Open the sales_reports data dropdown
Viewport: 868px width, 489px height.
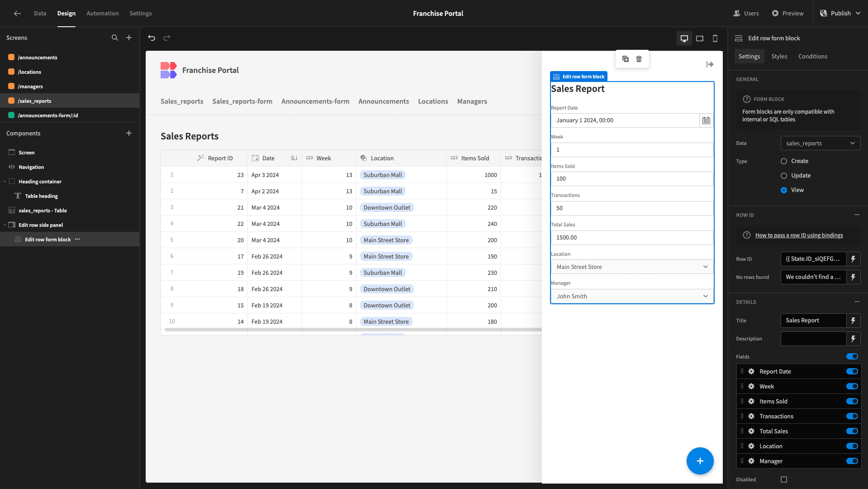click(x=821, y=144)
